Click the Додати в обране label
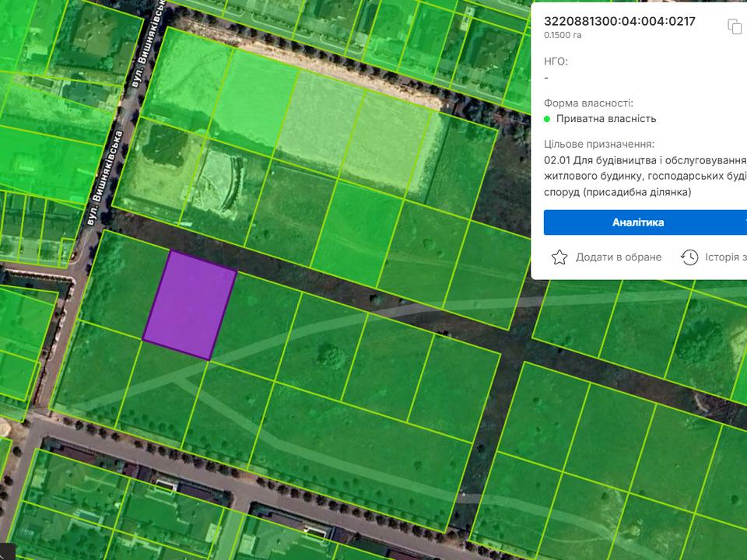Viewport: 747px width, 560px height. [x=619, y=257]
